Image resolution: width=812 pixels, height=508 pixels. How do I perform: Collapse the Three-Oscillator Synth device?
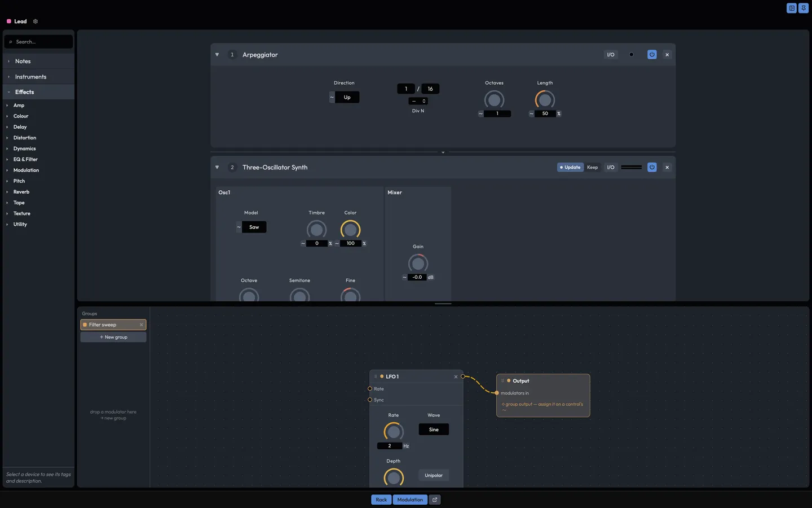(217, 167)
